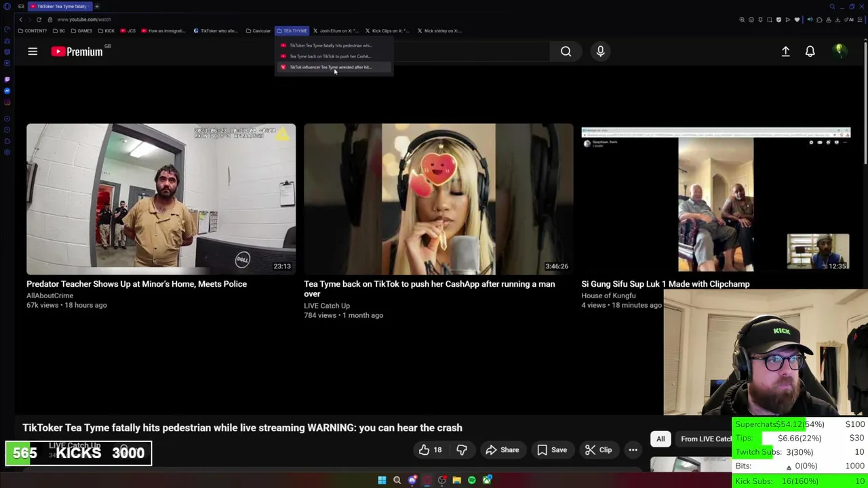Click the browser snapshot selection icon
This screenshot has height=488, width=868.
tap(770, 20)
